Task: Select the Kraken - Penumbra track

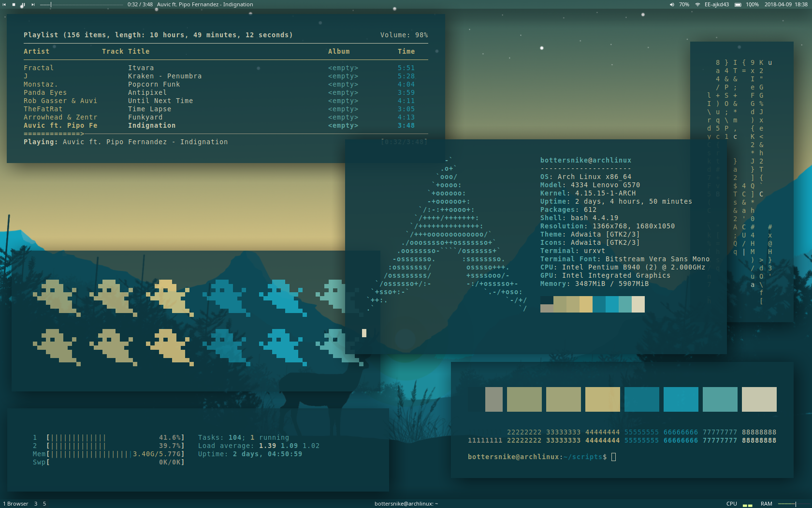Action: pos(226,76)
